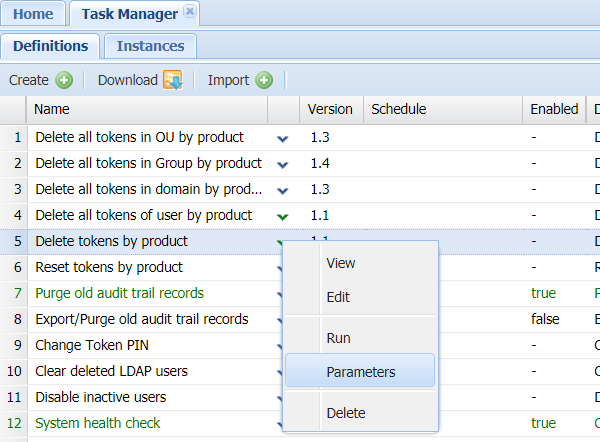Click the Schedule column header
This screenshot has width=600, height=442.
pos(398,109)
